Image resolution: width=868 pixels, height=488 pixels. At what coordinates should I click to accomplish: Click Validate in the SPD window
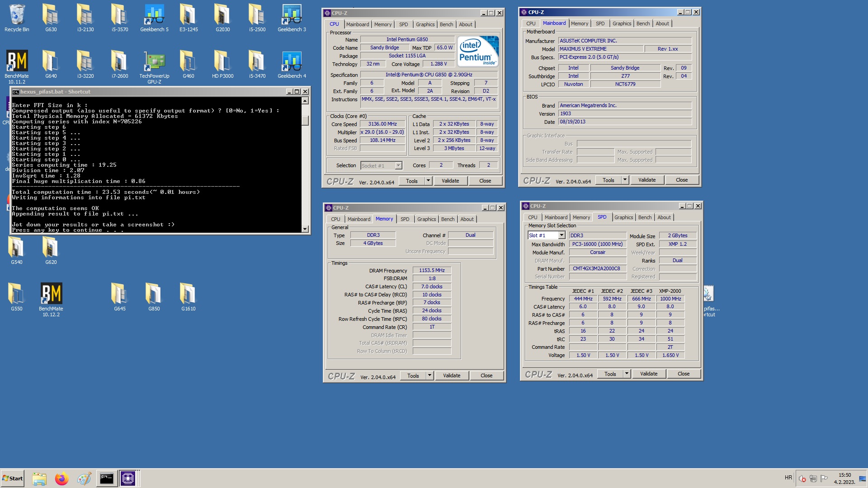(649, 374)
